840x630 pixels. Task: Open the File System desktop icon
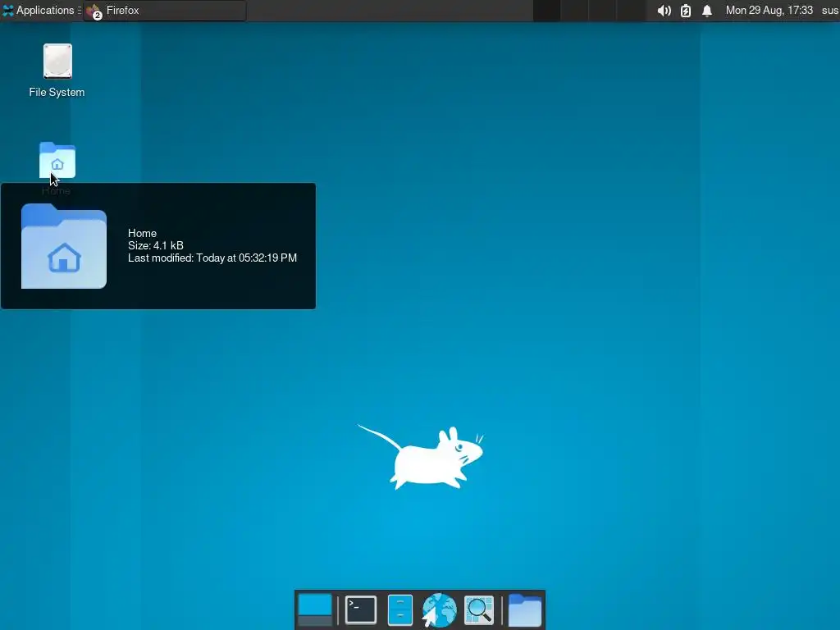point(57,71)
